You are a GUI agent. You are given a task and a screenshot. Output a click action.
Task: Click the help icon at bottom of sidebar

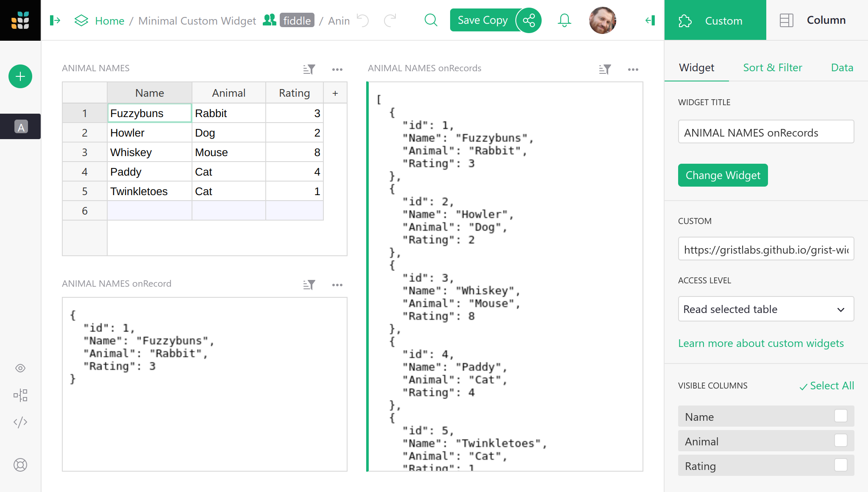click(20, 465)
